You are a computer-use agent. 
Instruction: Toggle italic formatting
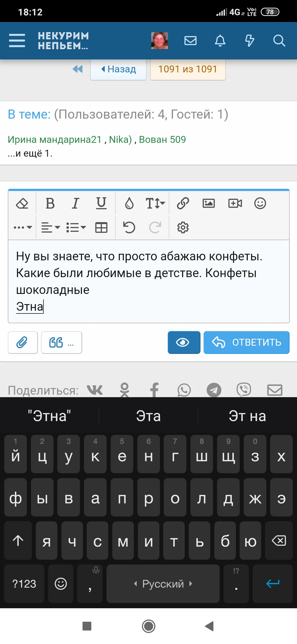point(75,204)
